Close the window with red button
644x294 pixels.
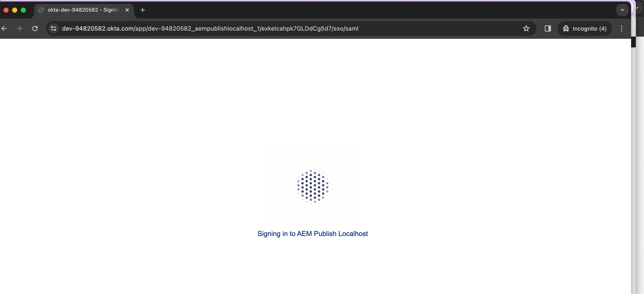6,10
